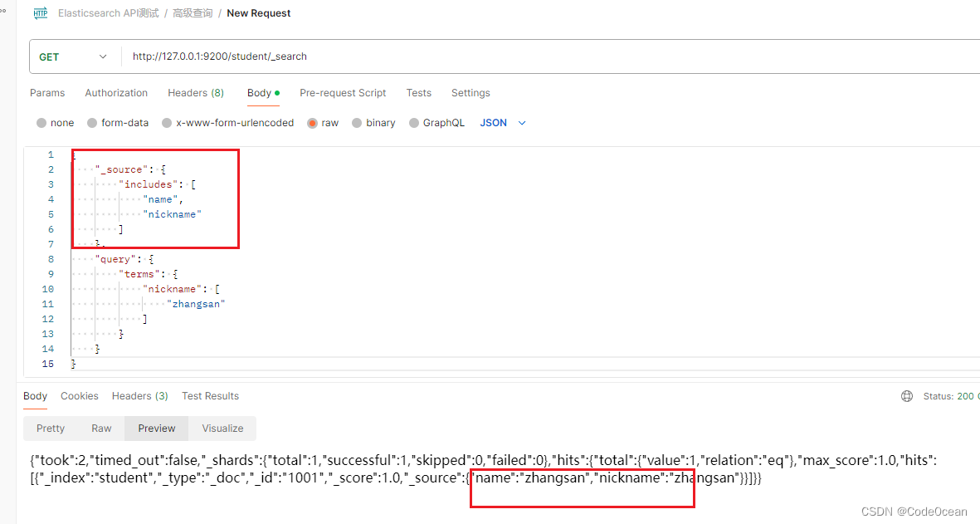Screen dimensions: 980x524
Task: Click the response preview JSON text
Action: pyautogui.click(x=483, y=469)
